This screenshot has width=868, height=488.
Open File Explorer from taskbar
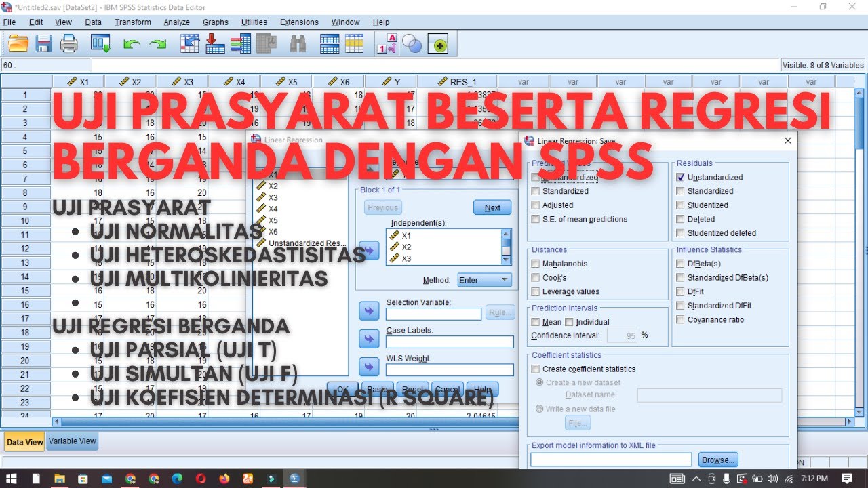[x=60, y=478]
